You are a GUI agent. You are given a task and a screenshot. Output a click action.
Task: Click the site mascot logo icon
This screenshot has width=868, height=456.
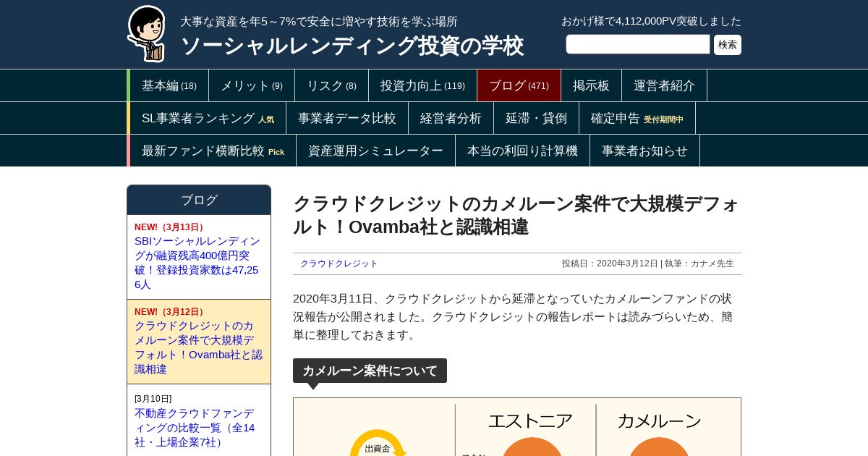(147, 33)
